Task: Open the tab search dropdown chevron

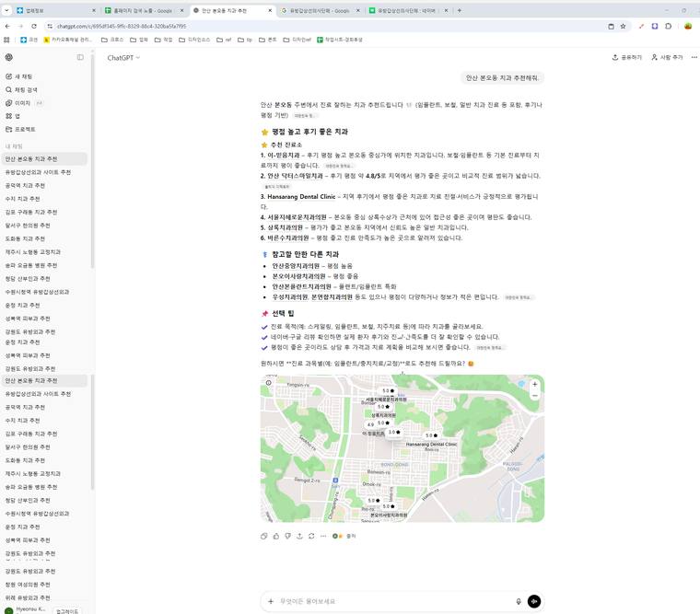Action: (x=6, y=10)
